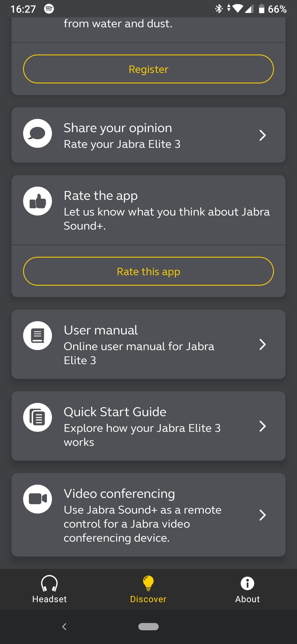Expand Share your opinion chevron
Image resolution: width=297 pixels, height=644 pixels.
263,135
